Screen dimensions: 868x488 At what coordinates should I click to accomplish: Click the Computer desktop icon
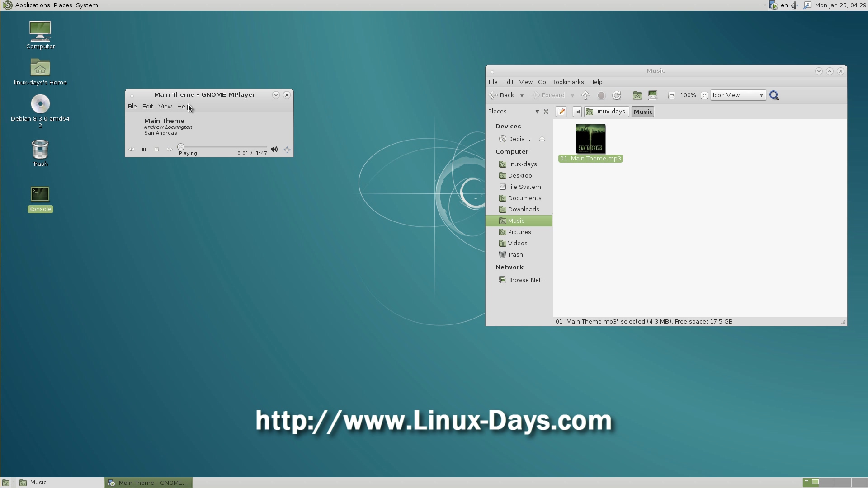(40, 35)
